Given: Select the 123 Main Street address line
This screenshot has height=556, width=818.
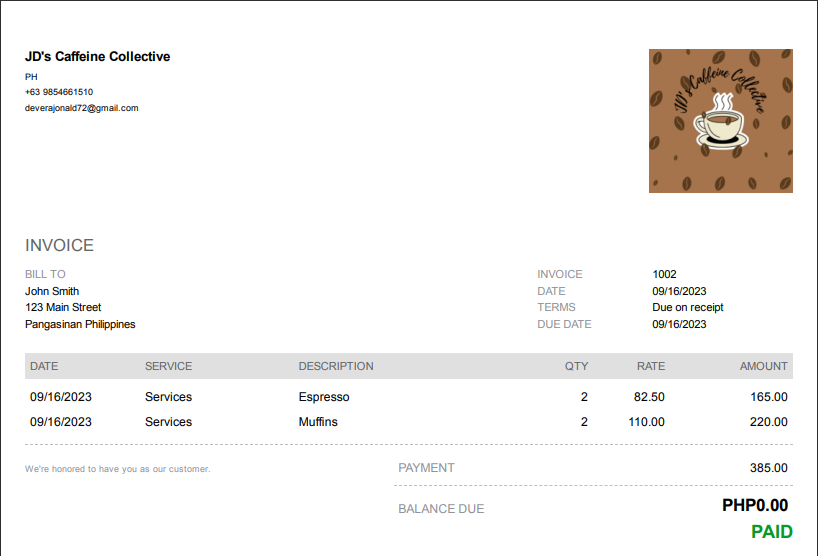Looking at the screenshot, I should (x=63, y=307).
